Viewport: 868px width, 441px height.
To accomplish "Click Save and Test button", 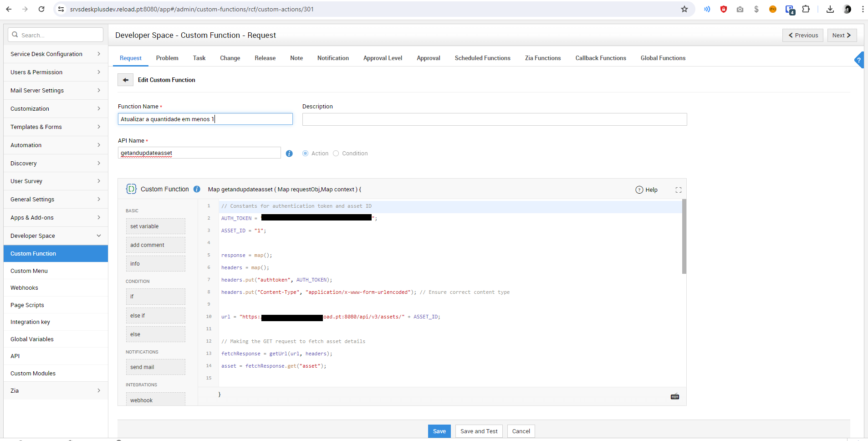I will [479, 431].
